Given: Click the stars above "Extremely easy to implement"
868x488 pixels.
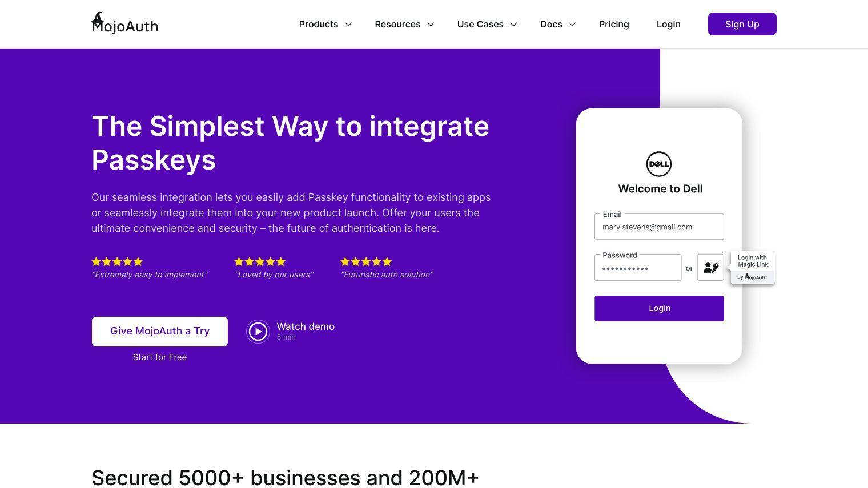Looking at the screenshot, I should click(117, 261).
